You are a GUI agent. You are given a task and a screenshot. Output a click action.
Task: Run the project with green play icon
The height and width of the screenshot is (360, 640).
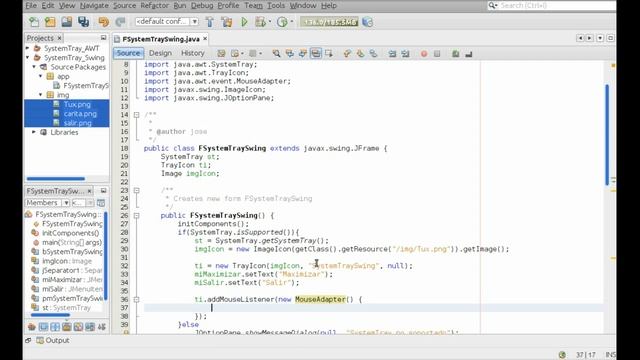244,22
